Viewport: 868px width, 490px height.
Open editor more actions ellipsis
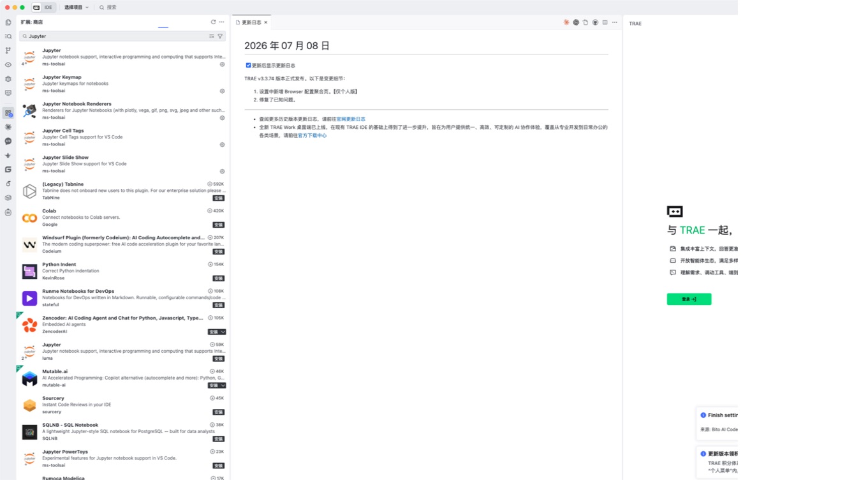(615, 22)
